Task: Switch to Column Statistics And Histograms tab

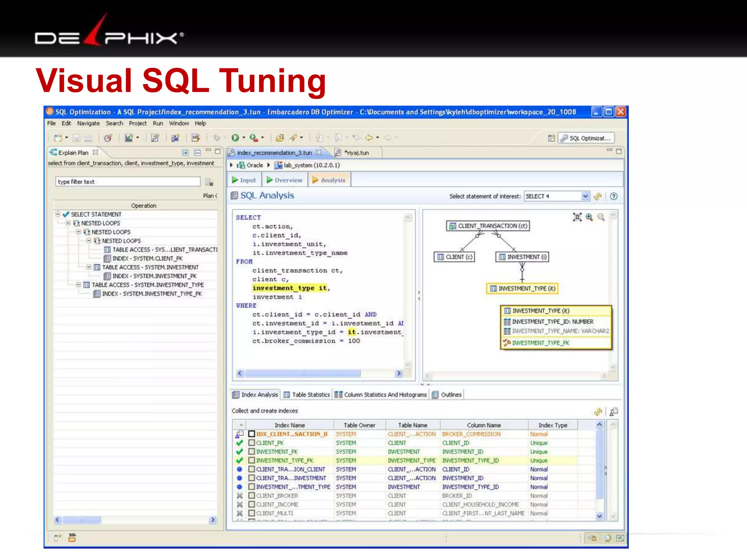Action: tap(380, 395)
